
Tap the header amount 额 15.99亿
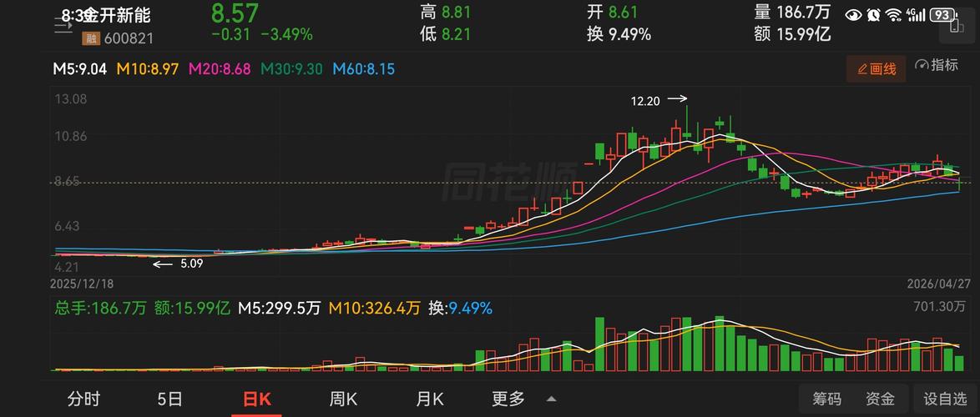(792, 34)
